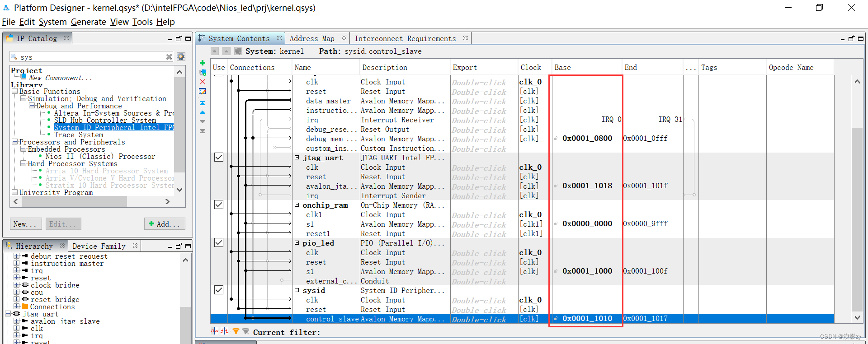Uncheck the Use box for onchip_ram
868x344 pixels.
[x=219, y=205]
